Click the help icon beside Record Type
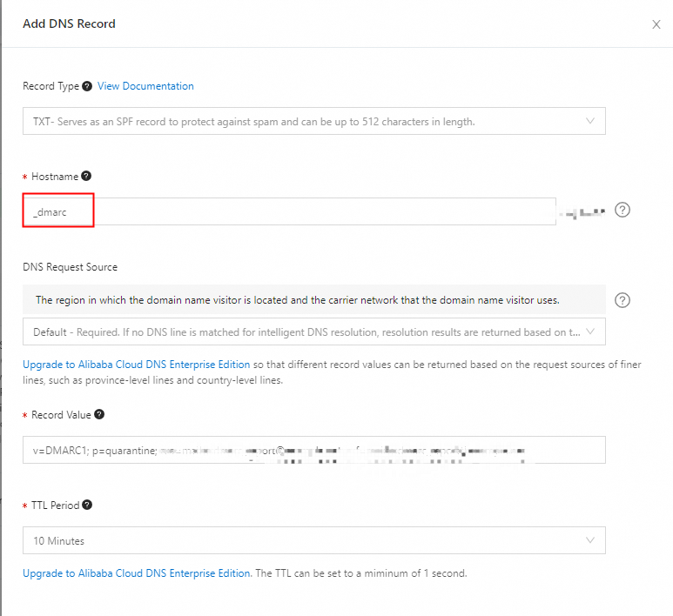The image size is (673, 616). coord(87,86)
